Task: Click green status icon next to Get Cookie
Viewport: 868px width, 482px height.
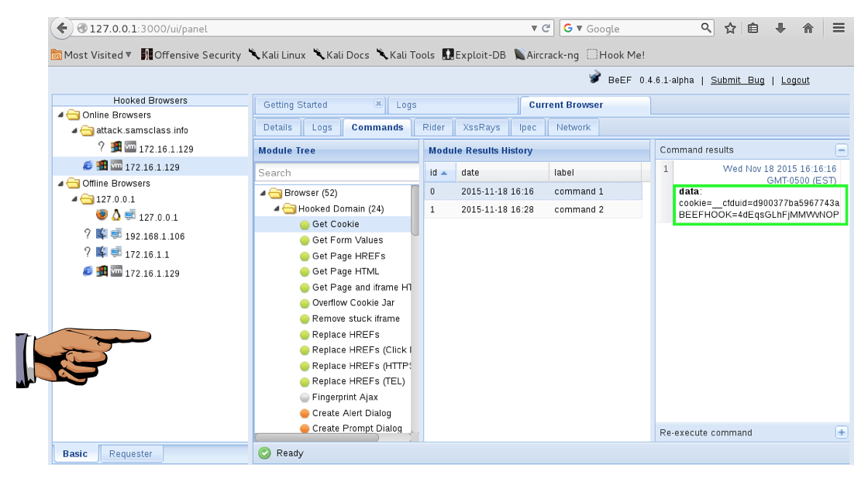Action: click(x=305, y=225)
